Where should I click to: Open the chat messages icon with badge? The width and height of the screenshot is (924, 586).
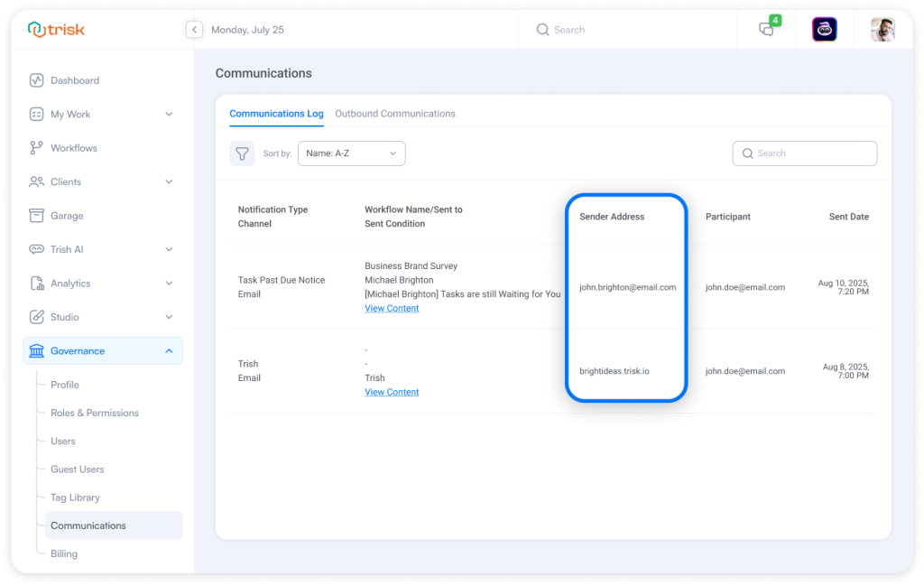point(766,29)
